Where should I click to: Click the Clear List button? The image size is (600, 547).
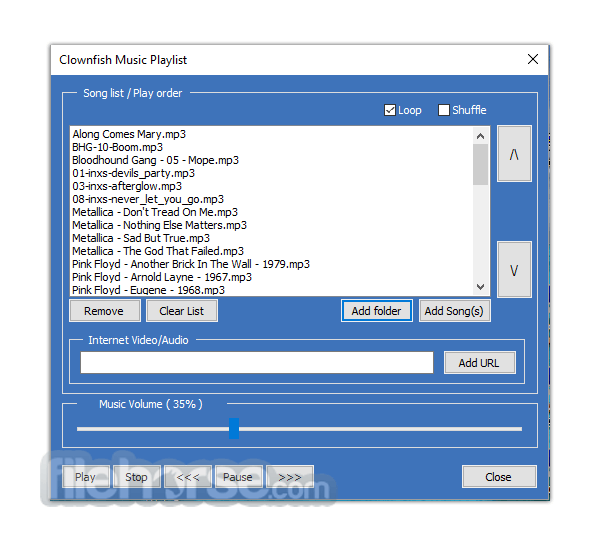pos(182,311)
